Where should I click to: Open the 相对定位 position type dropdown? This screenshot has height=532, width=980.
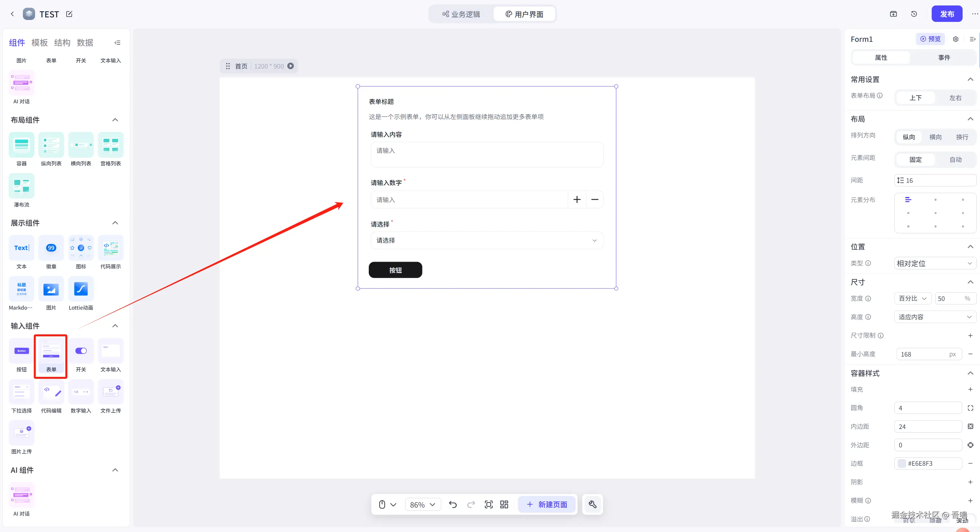click(934, 263)
